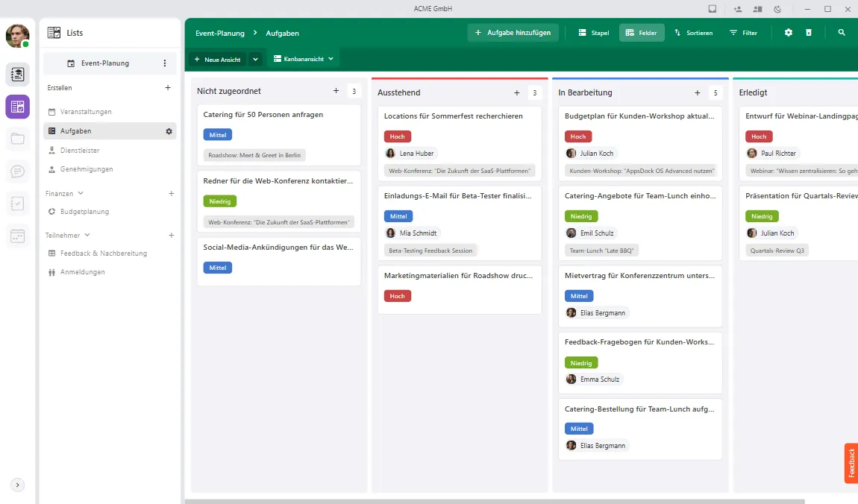Open the Sortieren option

693,33
